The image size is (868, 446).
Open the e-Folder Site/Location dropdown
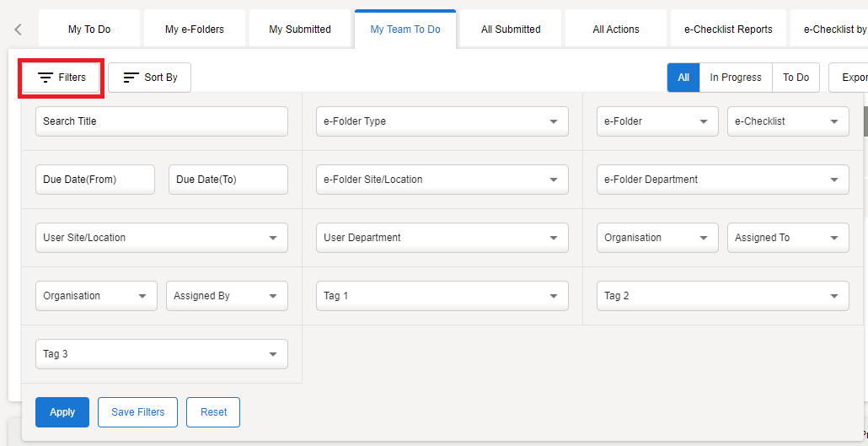coord(442,180)
